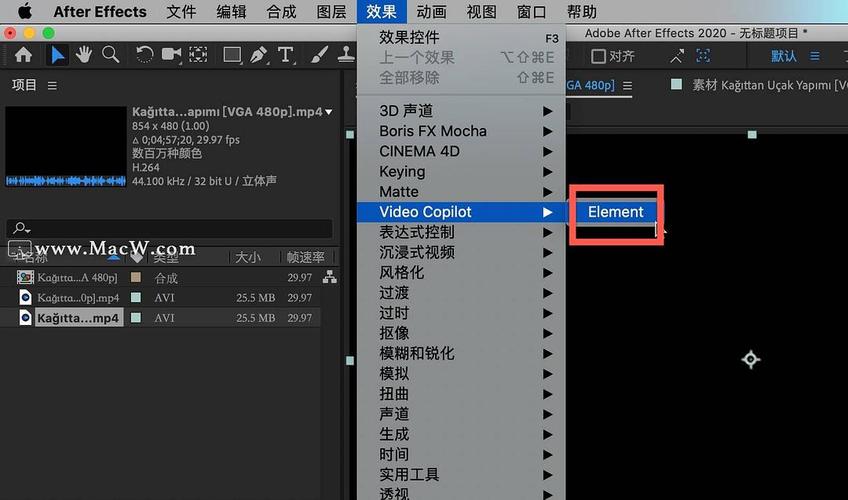
Task: Click label color swatch of selected Kağıtta...mp4
Action: coord(136,318)
